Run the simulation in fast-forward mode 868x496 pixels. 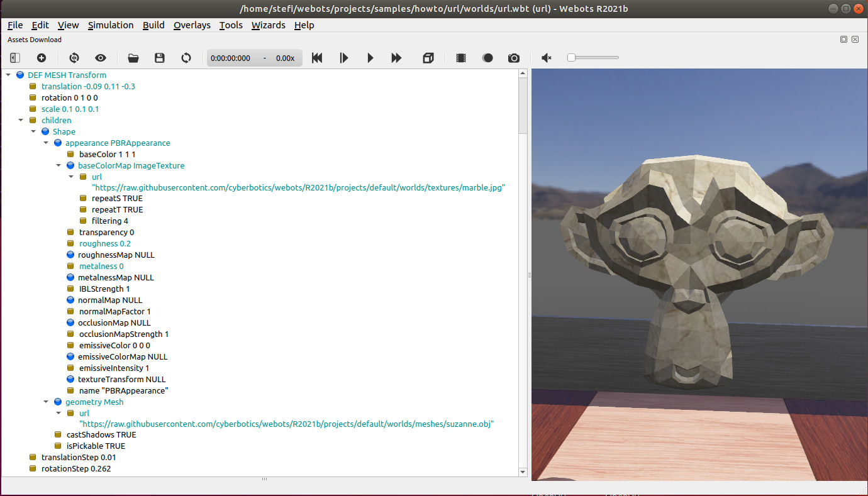396,58
